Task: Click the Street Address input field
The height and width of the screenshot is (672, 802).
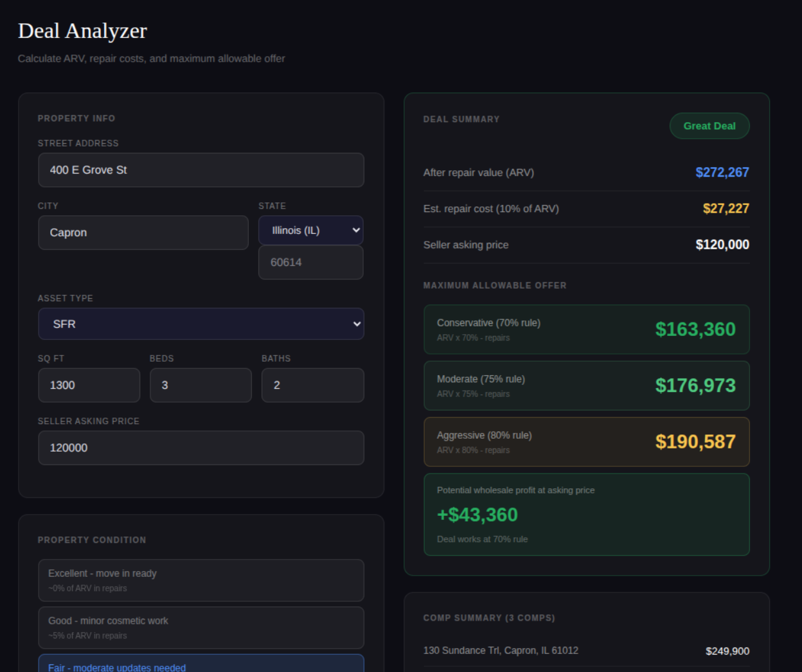Action: coord(201,170)
